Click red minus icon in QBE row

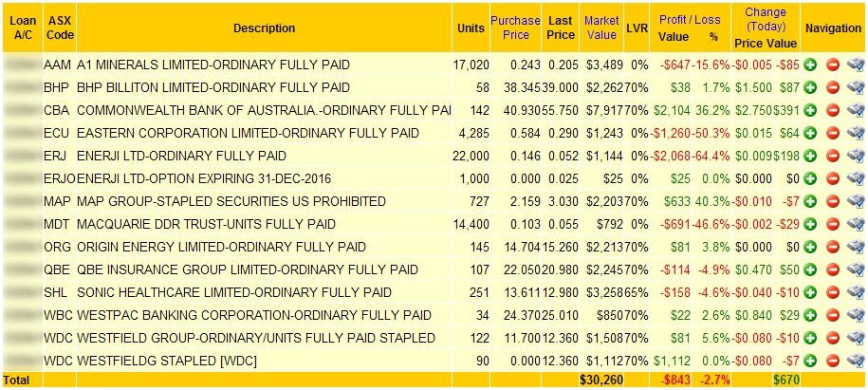[x=833, y=269]
